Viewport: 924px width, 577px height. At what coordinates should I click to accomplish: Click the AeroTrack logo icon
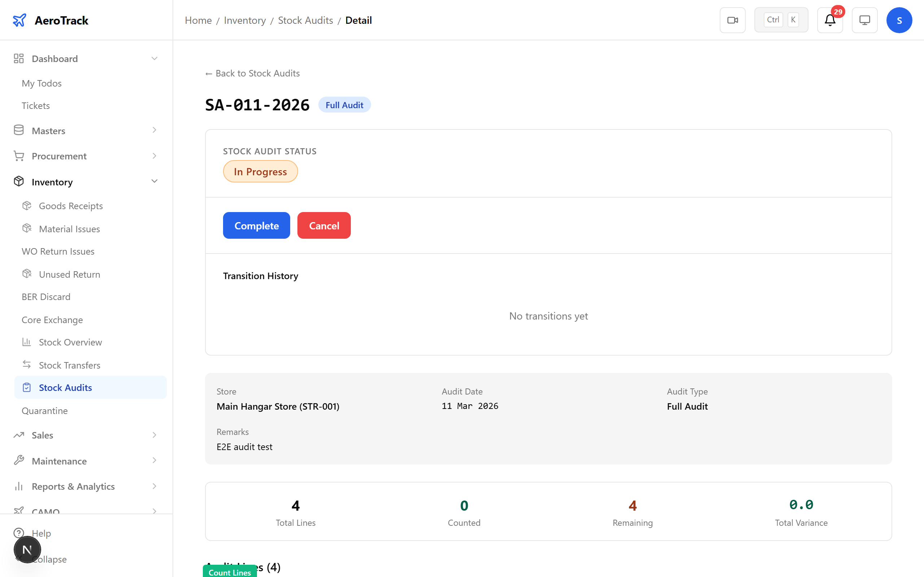point(19,20)
